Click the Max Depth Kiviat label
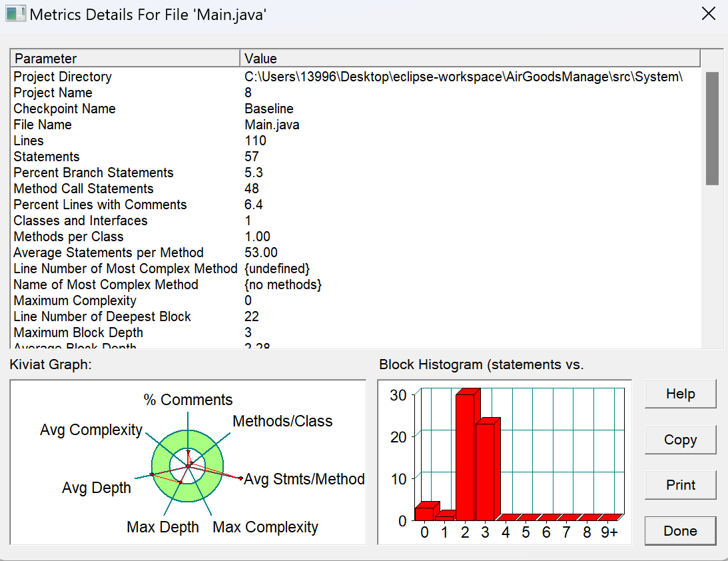The image size is (728, 561). click(163, 527)
